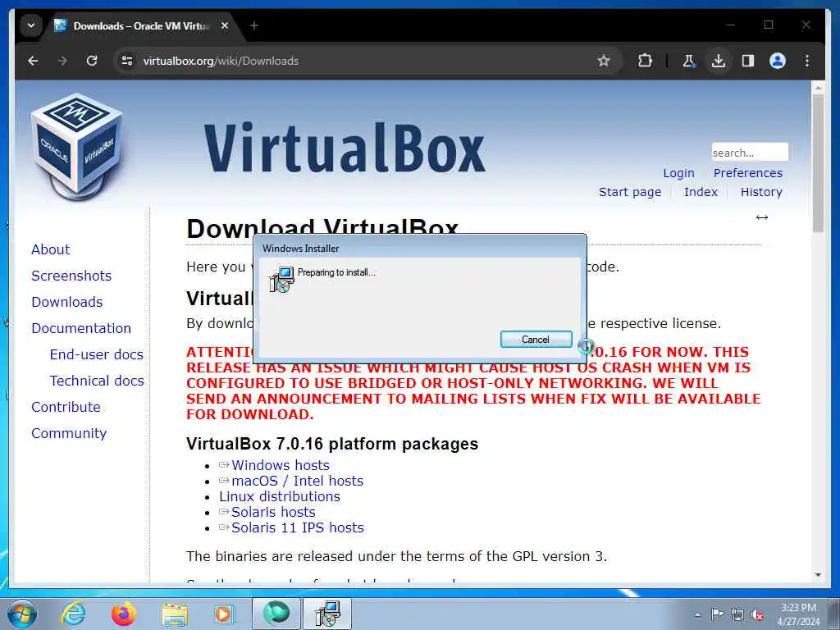
Task: Open the Index link
Action: [701, 192]
